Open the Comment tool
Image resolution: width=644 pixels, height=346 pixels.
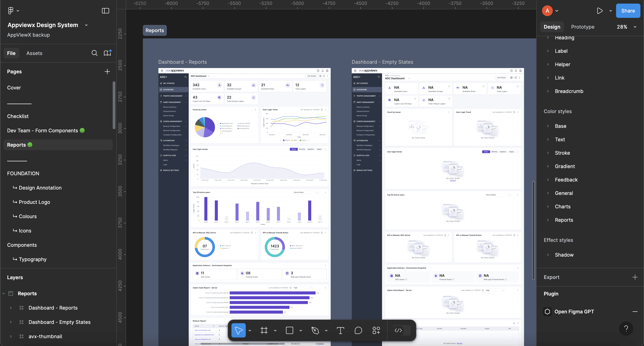(358, 330)
